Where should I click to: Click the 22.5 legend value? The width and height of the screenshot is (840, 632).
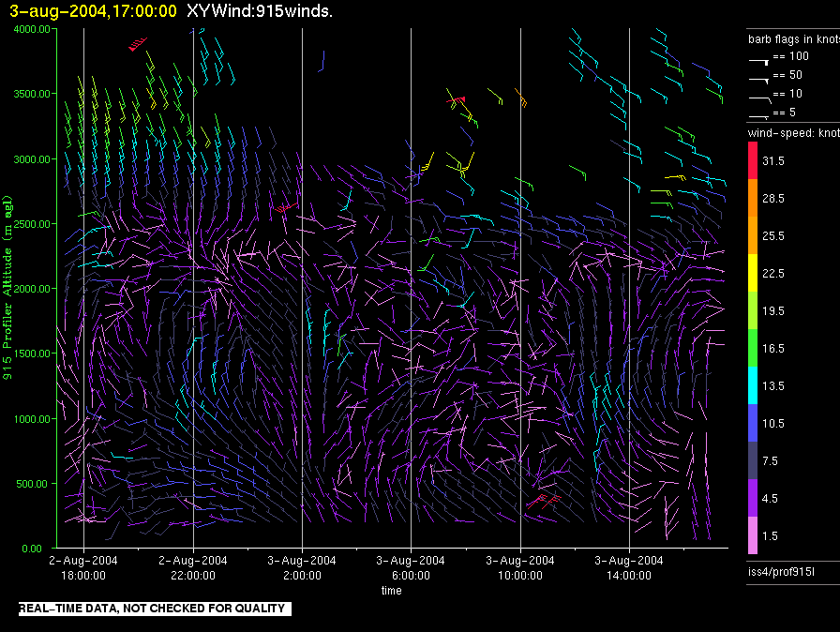pyautogui.click(x=773, y=273)
